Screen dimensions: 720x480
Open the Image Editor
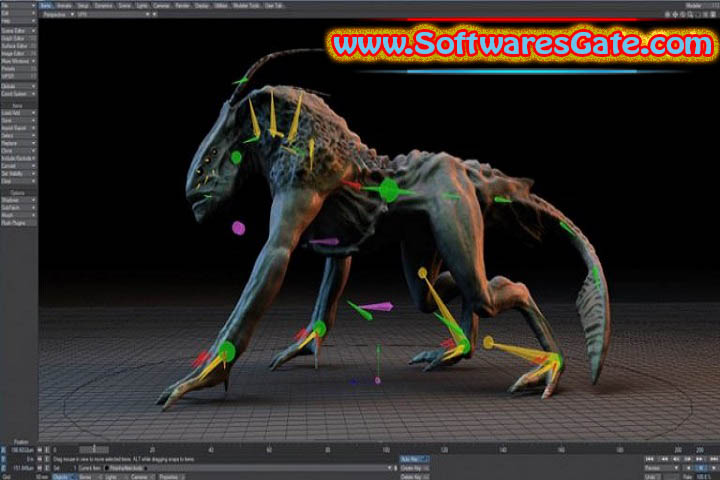point(18,54)
